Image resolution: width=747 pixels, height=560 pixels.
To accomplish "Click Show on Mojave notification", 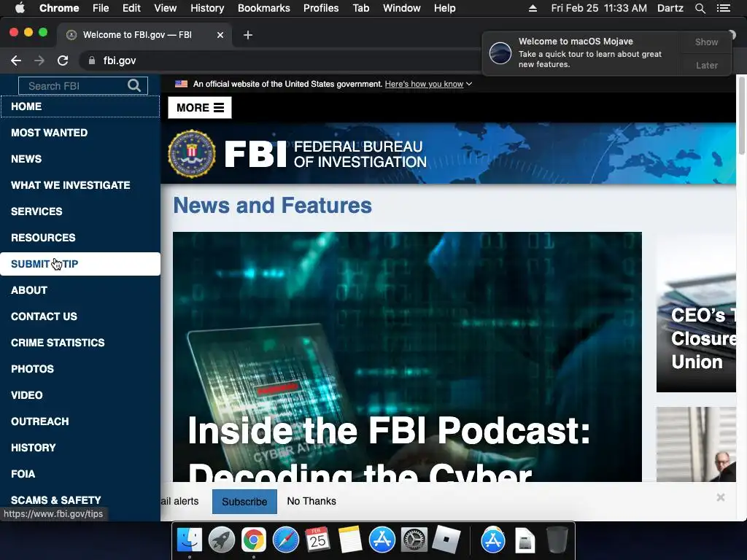I will point(706,42).
